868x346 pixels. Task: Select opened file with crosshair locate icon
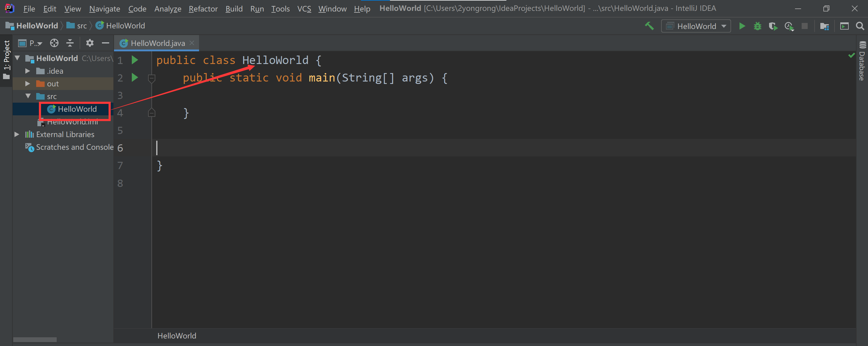pyautogui.click(x=54, y=43)
